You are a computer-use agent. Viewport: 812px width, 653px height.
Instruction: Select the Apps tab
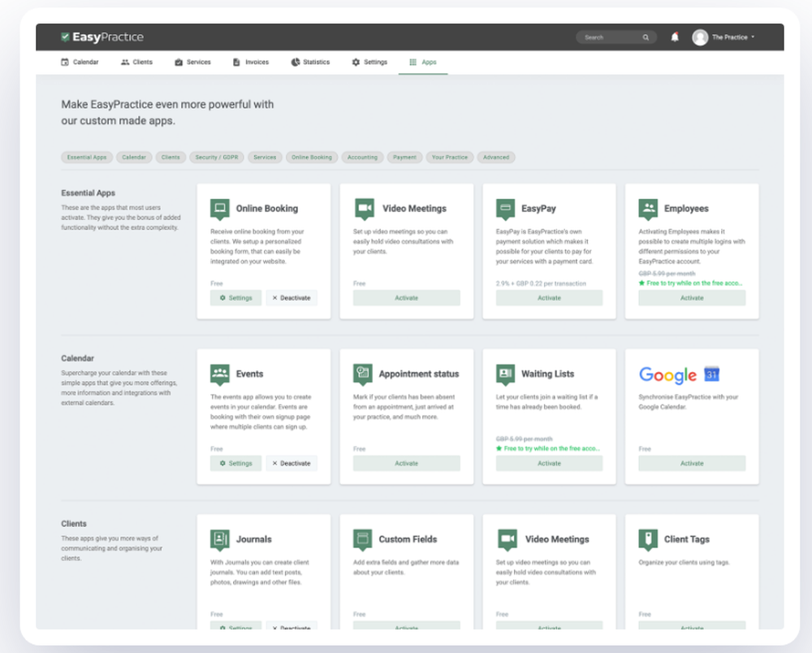coord(423,63)
